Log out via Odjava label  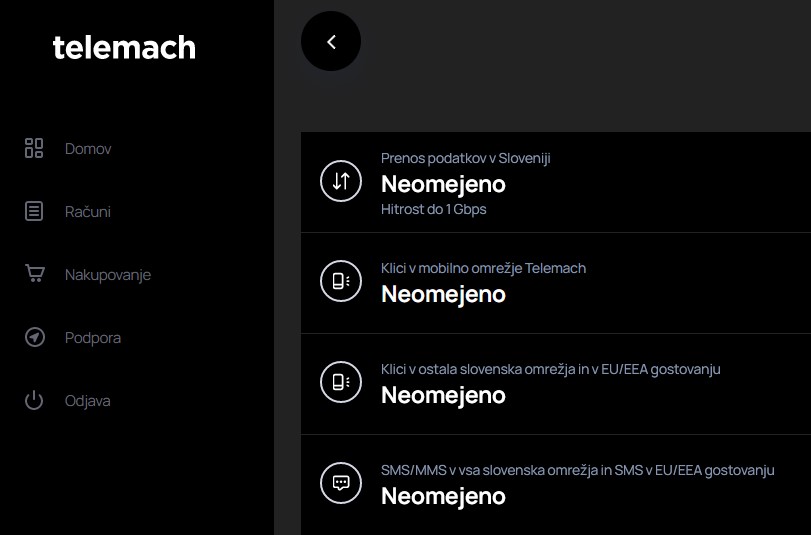tap(87, 401)
